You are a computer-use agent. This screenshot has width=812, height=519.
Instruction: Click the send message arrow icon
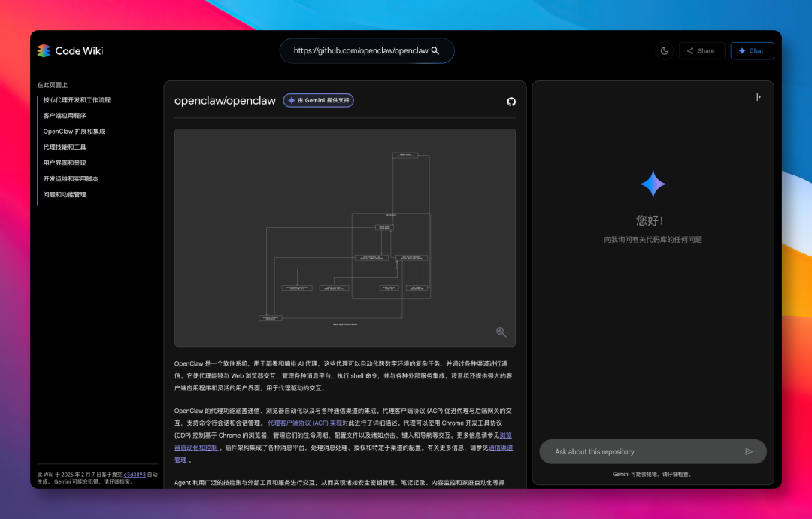(x=749, y=451)
